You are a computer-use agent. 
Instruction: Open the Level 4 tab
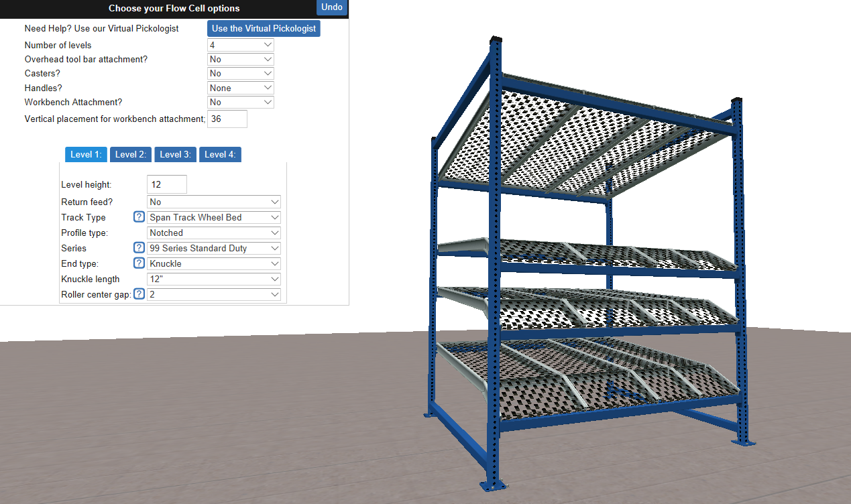(220, 154)
